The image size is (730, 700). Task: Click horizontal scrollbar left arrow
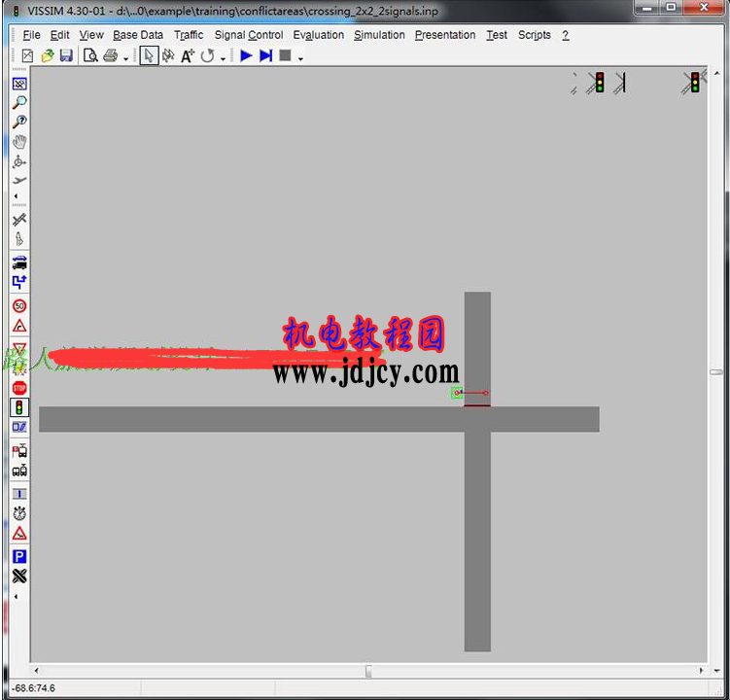point(36,671)
